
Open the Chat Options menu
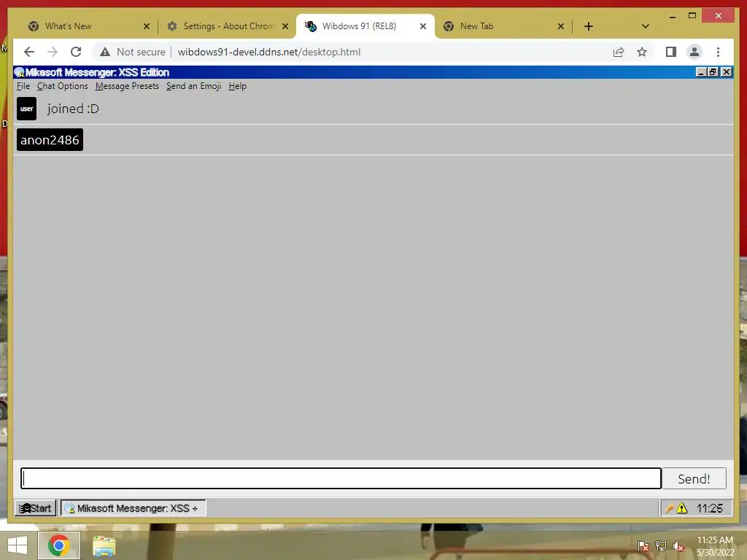[63, 86]
